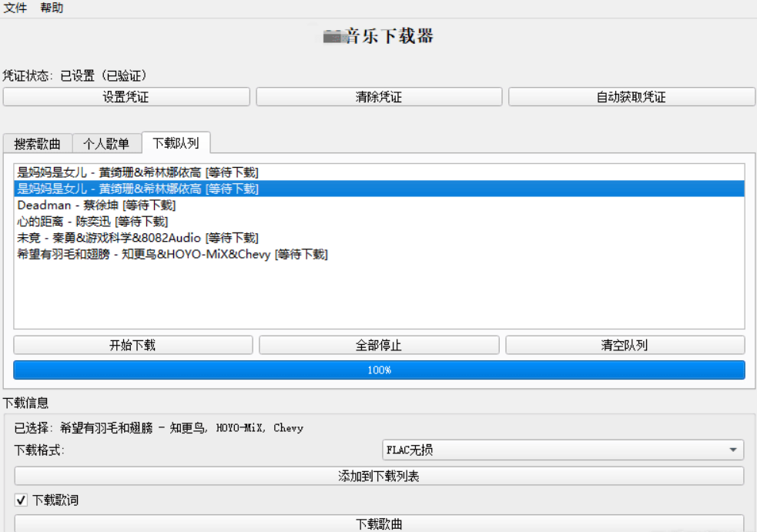This screenshot has height=532, width=757.
Task: Clear the list with 清空队列
Action: click(625, 346)
